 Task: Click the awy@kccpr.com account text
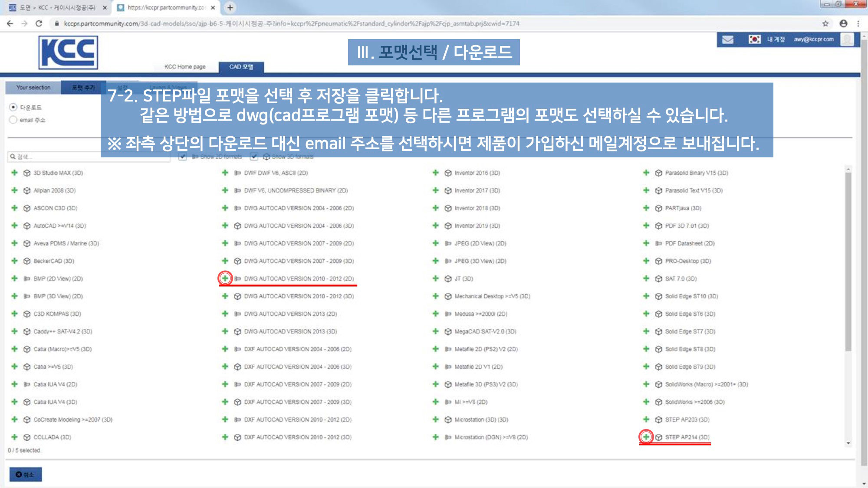pos(814,39)
